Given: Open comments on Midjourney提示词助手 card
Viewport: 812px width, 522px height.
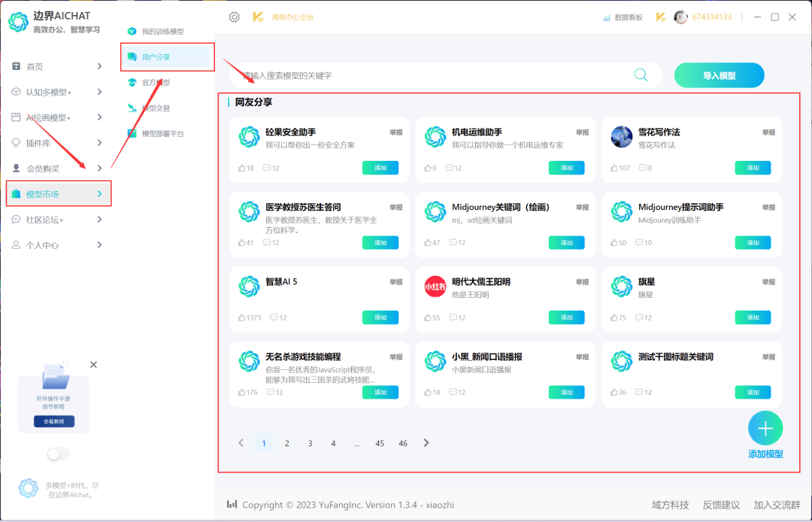Looking at the screenshot, I should click(639, 242).
